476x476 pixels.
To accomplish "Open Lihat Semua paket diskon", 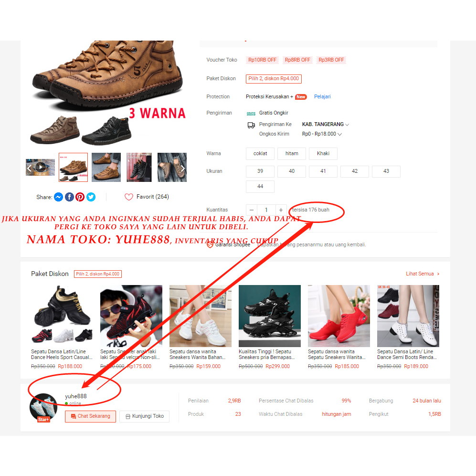I will (x=423, y=274).
